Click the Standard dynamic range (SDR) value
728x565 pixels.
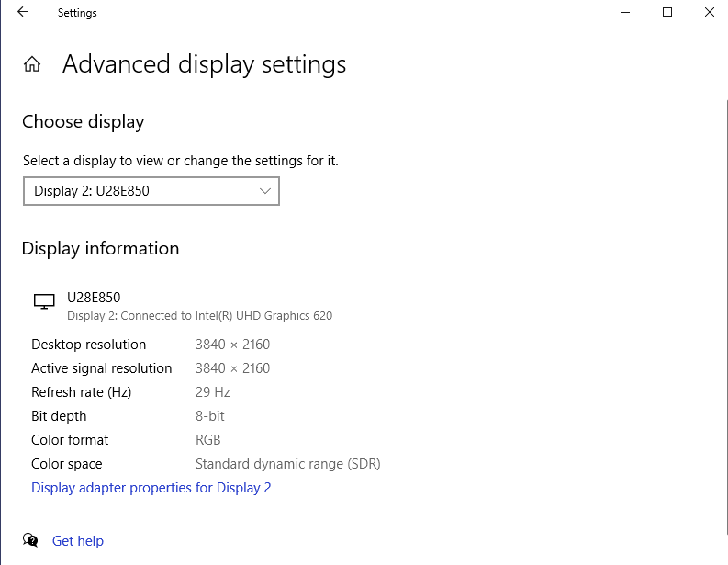tap(287, 464)
